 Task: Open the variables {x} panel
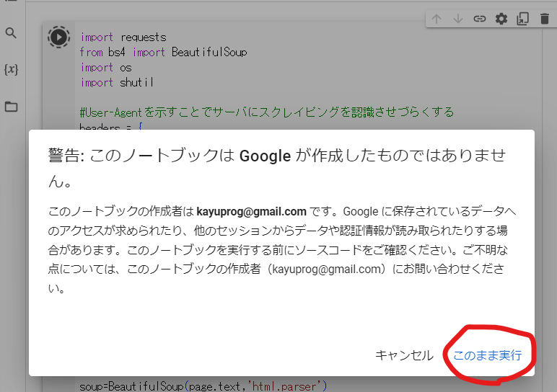click(11, 70)
